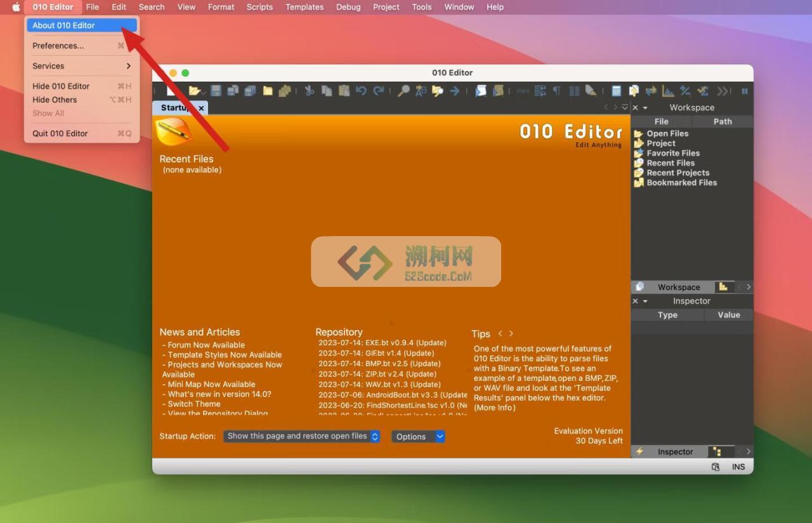Viewport: 812px width, 523px height.
Task: Click the Goto blue arrow toolbar icon
Action: tap(455, 91)
